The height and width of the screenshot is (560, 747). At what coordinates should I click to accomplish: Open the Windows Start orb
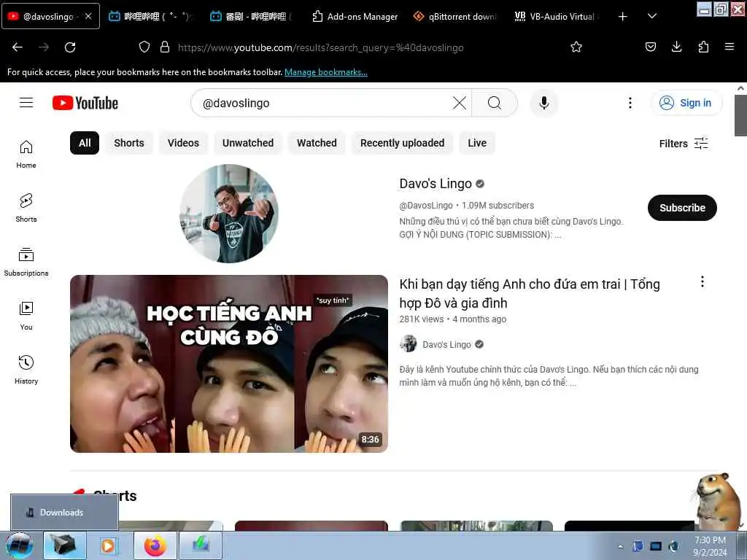pyautogui.click(x=20, y=545)
